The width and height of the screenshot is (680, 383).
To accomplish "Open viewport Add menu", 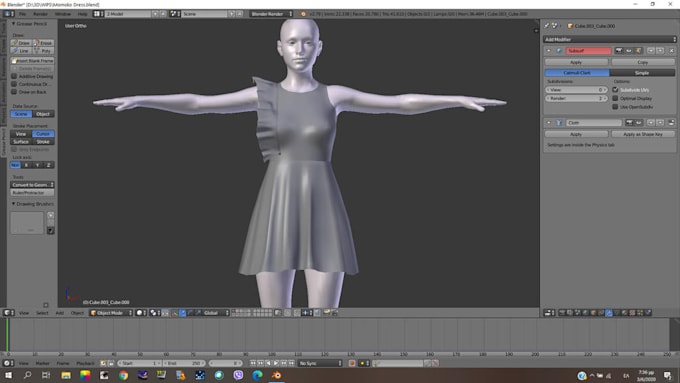I will (60, 313).
